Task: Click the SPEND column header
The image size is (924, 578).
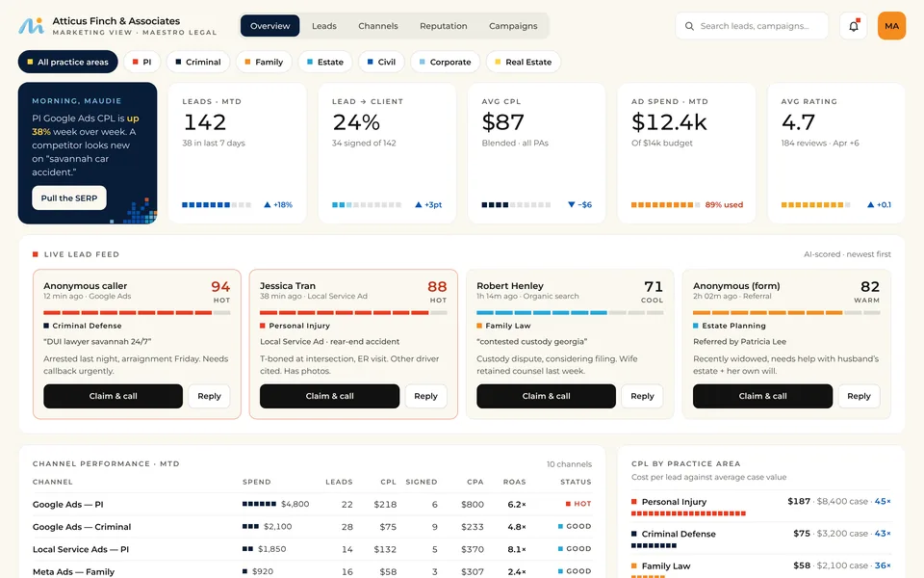Action: [x=257, y=482]
